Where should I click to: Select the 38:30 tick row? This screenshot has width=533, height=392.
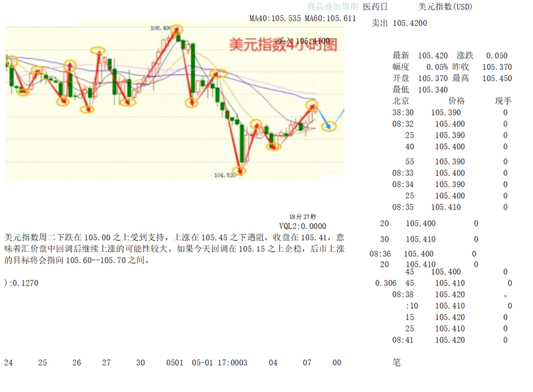450,112
